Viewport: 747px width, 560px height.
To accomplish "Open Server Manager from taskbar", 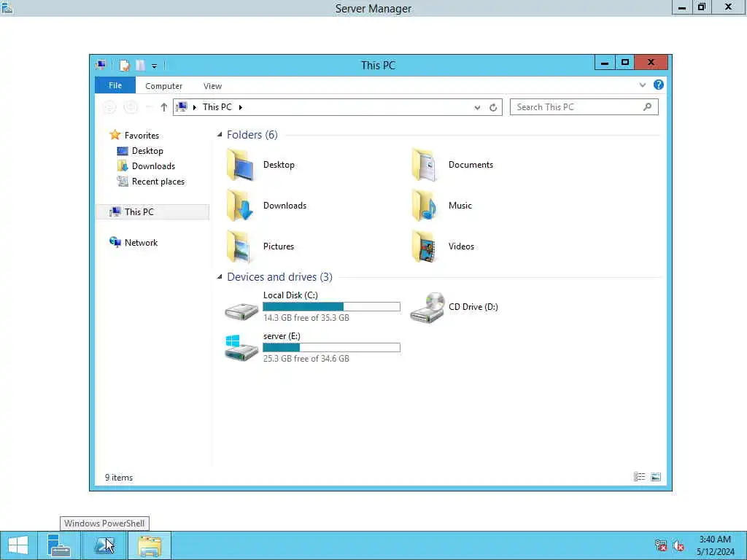I will (58, 545).
